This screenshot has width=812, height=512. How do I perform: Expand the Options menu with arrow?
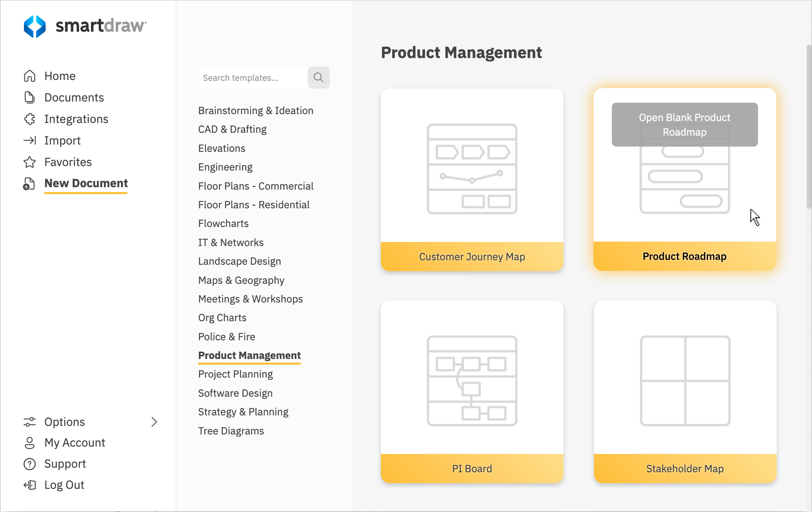(x=155, y=422)
